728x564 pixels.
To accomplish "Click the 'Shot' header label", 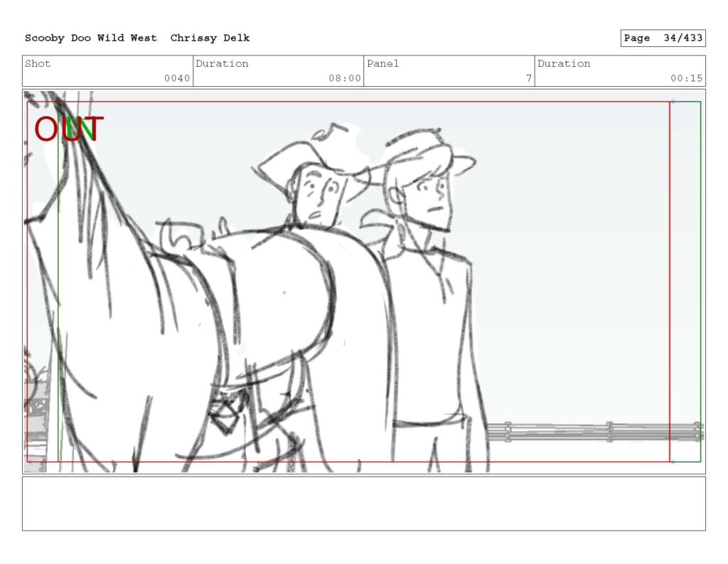I will tap(38, 63).
